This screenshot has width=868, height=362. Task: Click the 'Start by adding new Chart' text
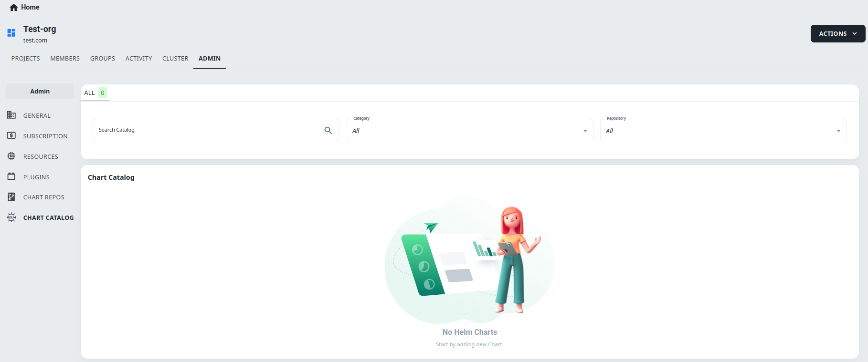pyautogui.click(x=470, y=344)
